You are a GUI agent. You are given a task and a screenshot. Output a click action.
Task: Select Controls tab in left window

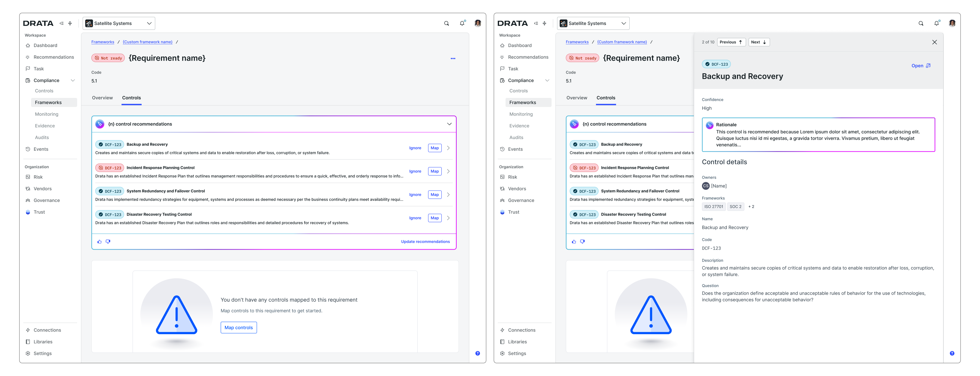[132, 98]
